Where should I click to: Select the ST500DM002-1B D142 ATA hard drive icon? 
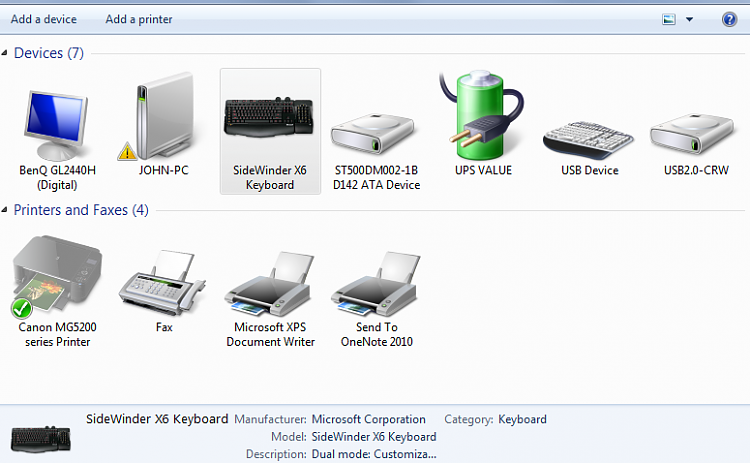[373, 133]
